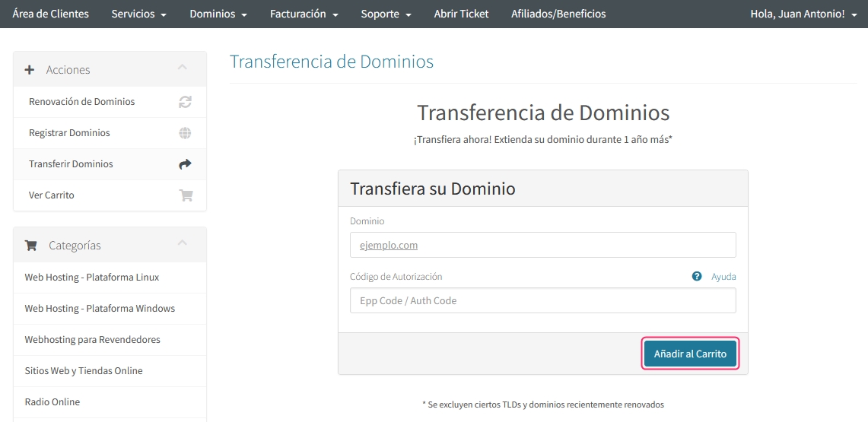Click the share arrow icon beside Transferir Dominios

click(185, 164)
